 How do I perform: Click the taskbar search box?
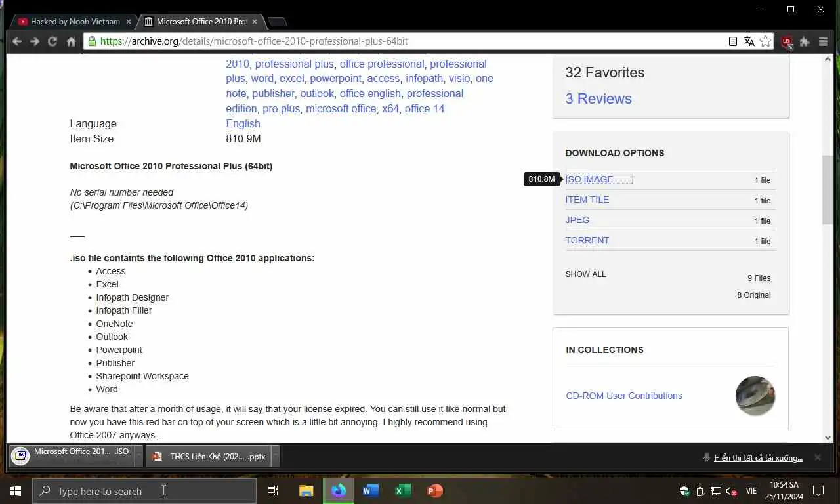(144, 491)
